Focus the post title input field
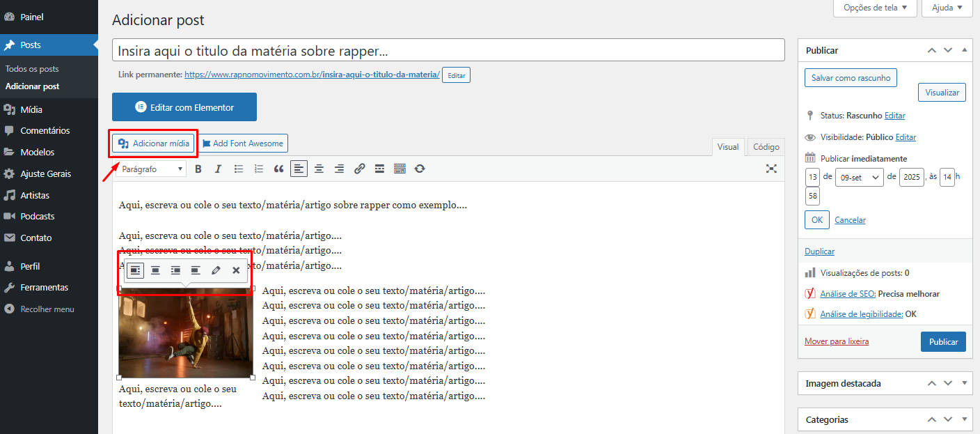Screen dimensions: 980x434 click(x=448, y=51)
